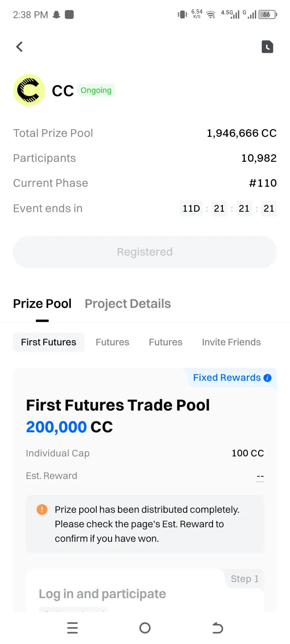Image resolution: width=290 pixels, height=644 pixels.
Task: Open the history clock icon
Action: pos(267,47)
